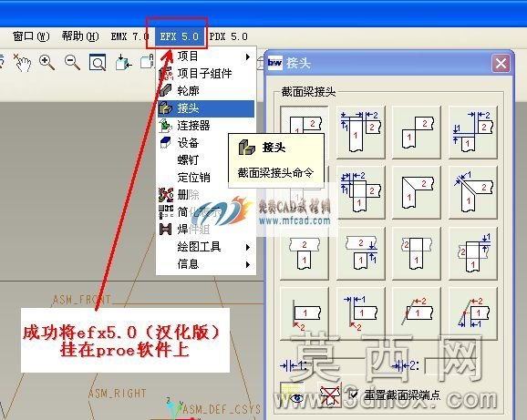Viewport: 527px width, 420px height.
Task: Select ASM_FRONT datum label in viewport
Action: (x=82, y=300)
